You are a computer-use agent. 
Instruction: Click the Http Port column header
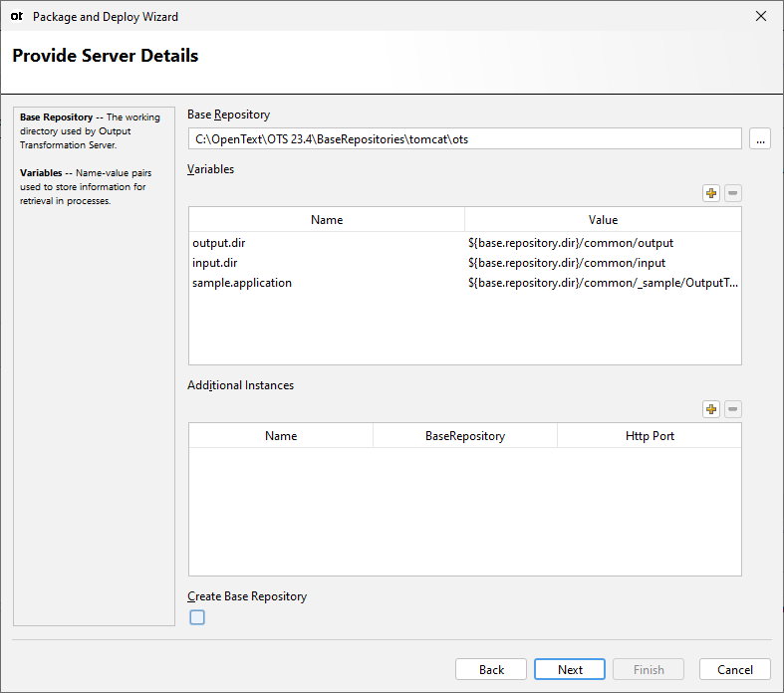[x=650, y=436]
